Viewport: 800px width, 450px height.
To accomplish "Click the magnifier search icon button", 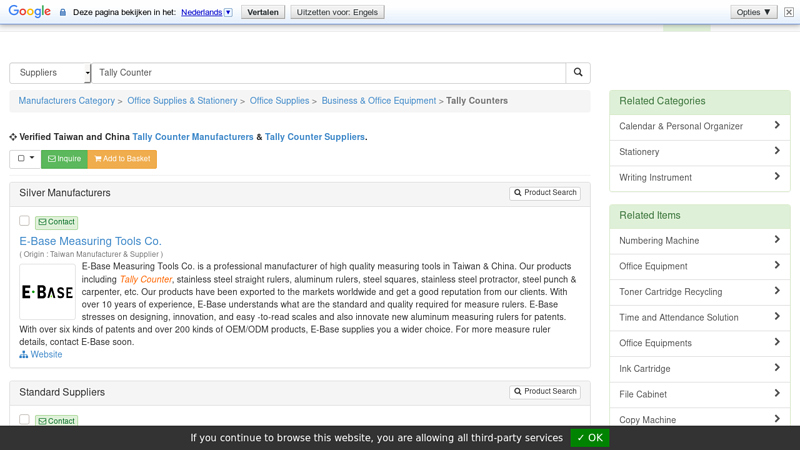I will (578, 73).
